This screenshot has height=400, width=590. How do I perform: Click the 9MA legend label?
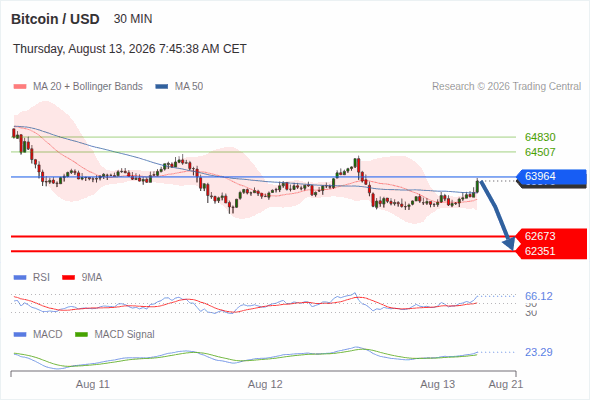tap(92, 278)
